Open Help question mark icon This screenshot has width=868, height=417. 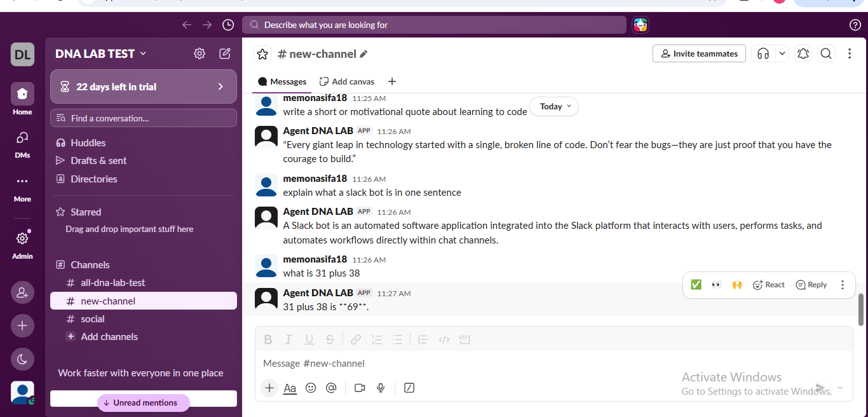(x=855, y=25)
